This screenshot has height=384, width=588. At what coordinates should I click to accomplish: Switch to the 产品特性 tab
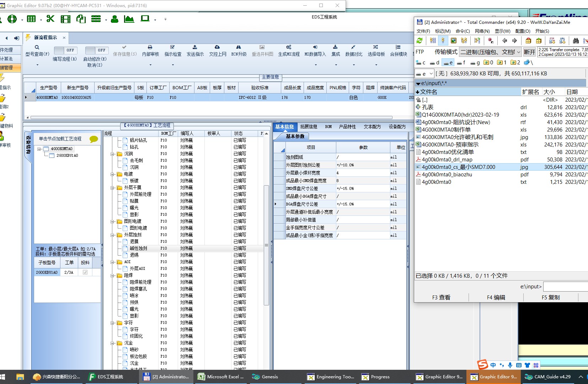coord(347,127)
